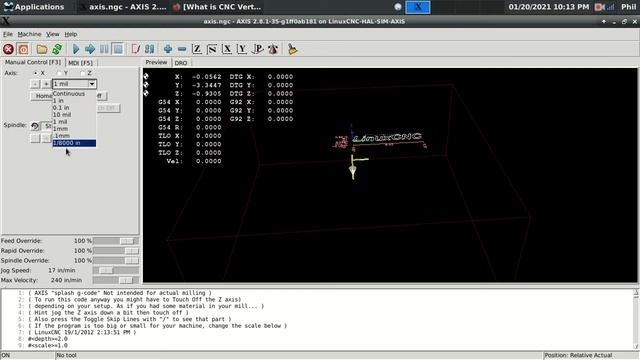Click the spindle counterclockwise rotation icon

point(35,126)
